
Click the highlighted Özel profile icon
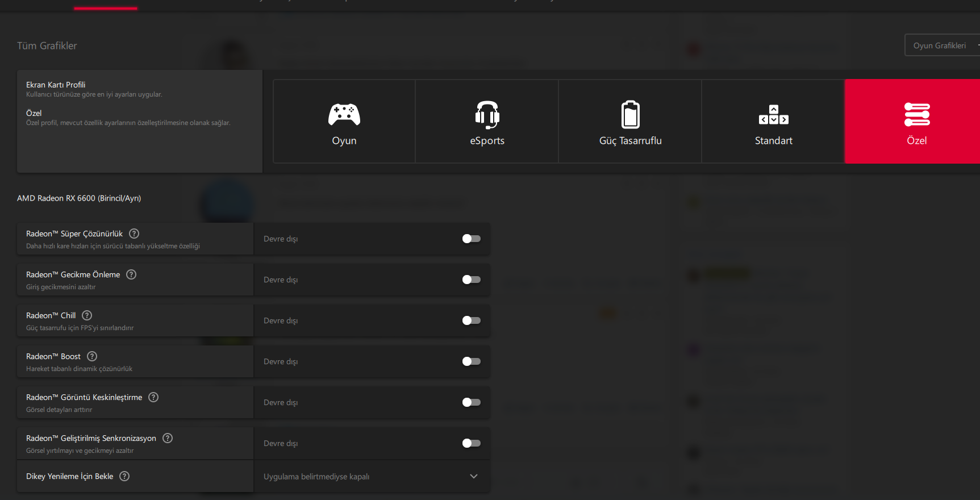(x=917, y=114)
